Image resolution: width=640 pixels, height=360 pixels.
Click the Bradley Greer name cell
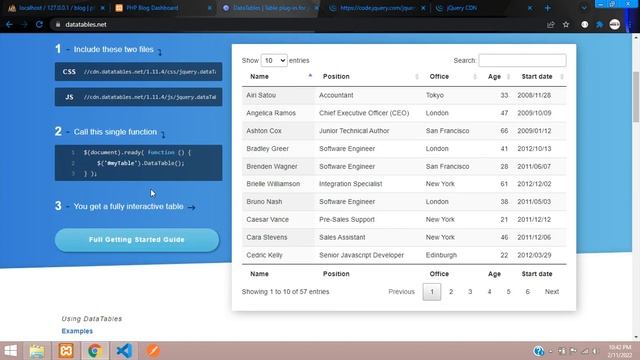point(278,149)
